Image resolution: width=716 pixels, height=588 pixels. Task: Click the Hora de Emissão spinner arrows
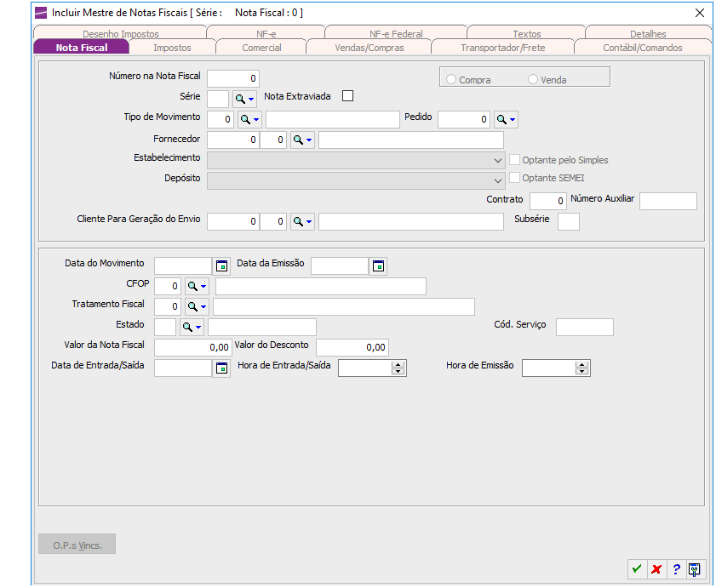point(582,368)
